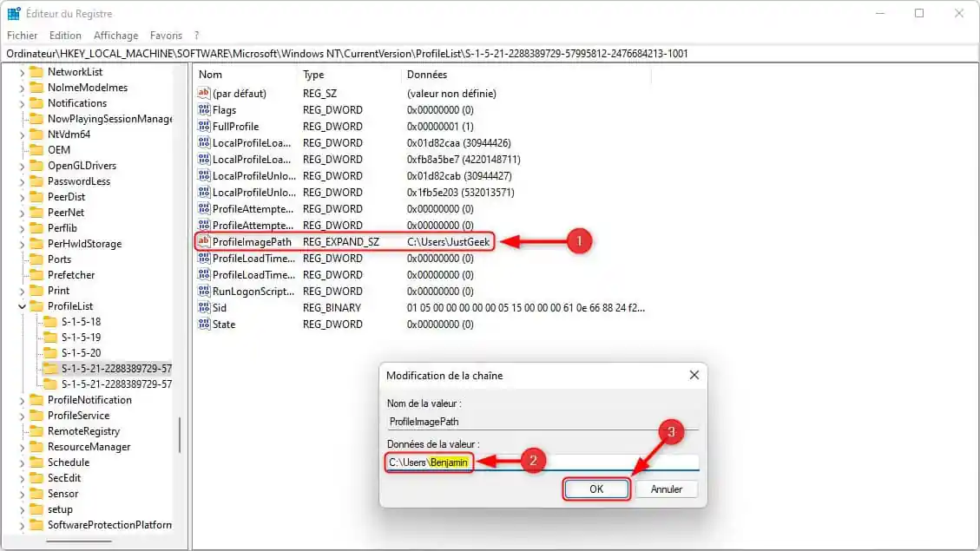The image size is (980, 551).
Task: Select the ResourceManager key
Action: [89, 446]
